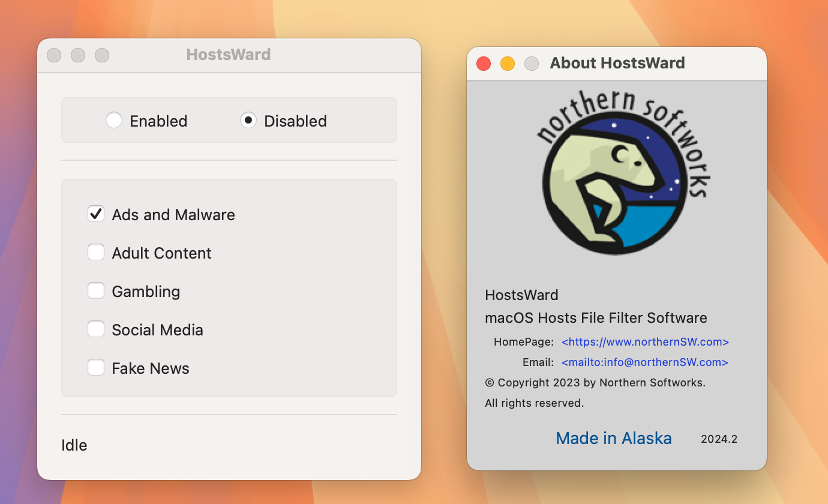The image size is (828, 504).
Task: Select the Enabled radio button
Action: click(114, 121)
